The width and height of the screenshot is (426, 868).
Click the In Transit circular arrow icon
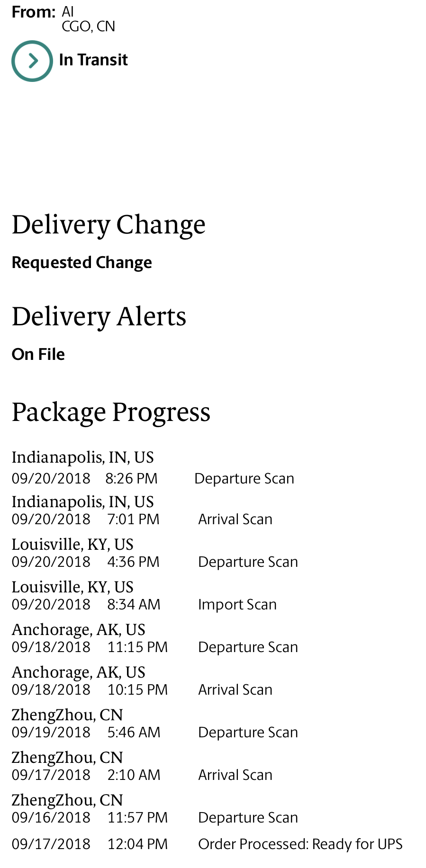[x=32, y=61]
